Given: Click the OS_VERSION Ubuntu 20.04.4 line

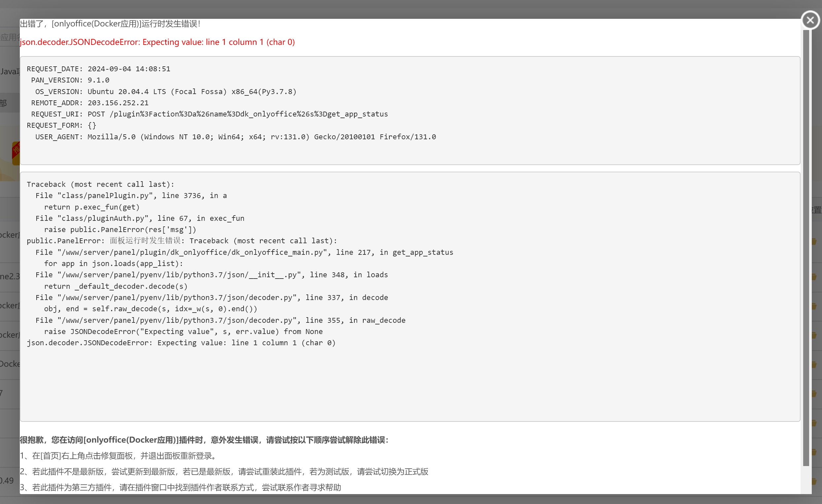Looking at the screenshot, I should point(166,91).
